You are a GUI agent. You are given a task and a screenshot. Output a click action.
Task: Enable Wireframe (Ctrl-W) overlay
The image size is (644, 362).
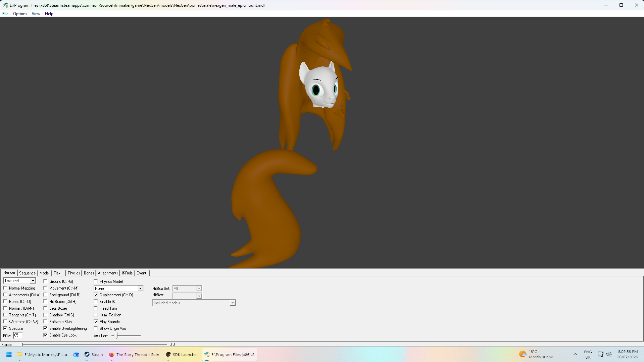5,322
